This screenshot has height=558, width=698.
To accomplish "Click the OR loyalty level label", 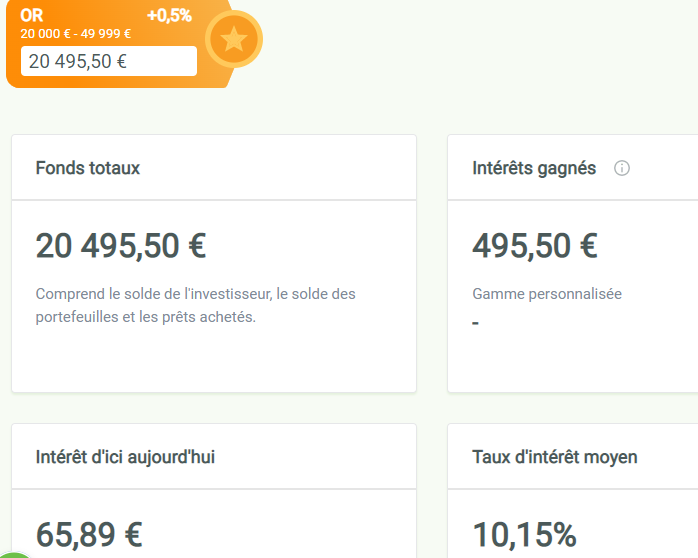I will tap(32, 16).
